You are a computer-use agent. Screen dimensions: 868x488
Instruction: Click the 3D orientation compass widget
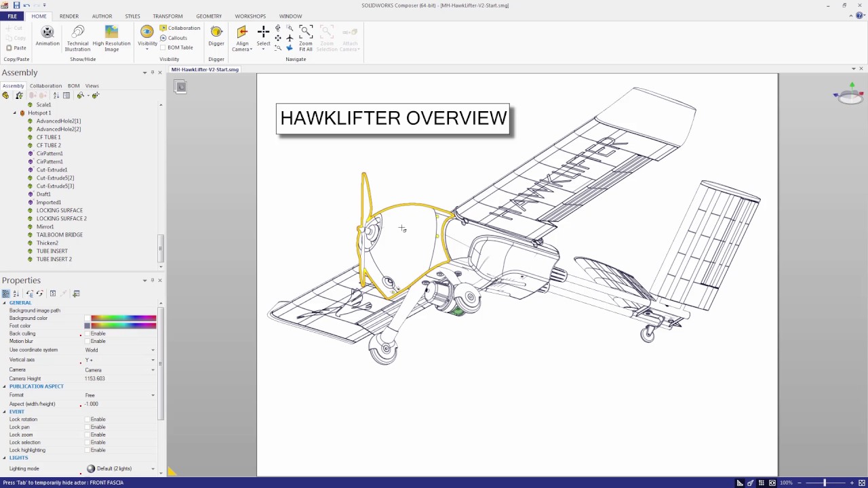click(851, 94)
